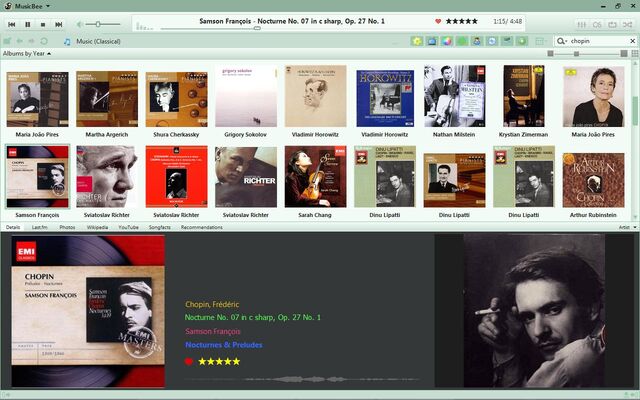Navigate back with the left arrow

click(x=19, y=41)
